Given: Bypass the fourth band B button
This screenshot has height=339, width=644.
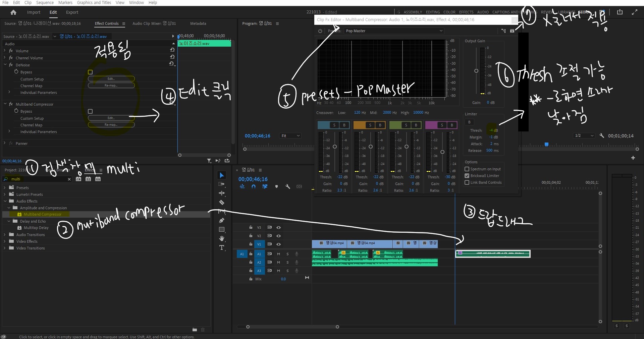Looking at the screenshot, I should click(x=452, y=125).
